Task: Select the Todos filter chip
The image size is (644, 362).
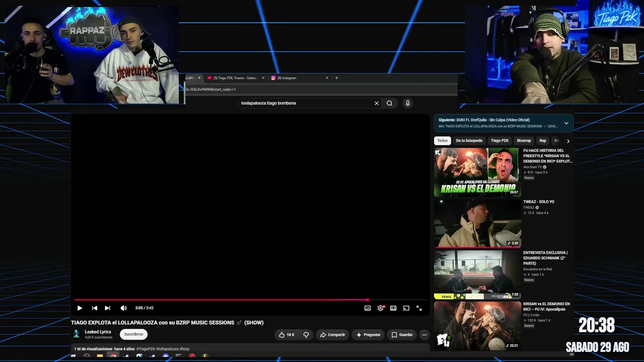Action: click(x=442, y=141)
